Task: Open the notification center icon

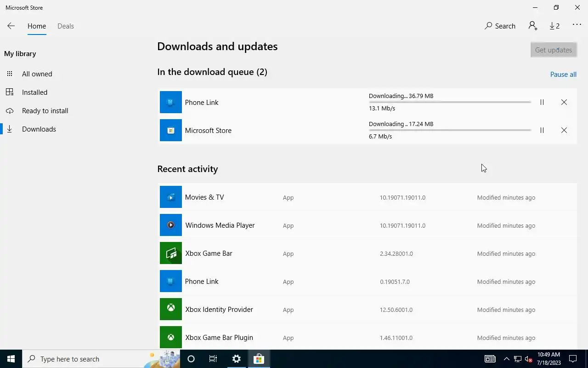Action: pos(573,359)
